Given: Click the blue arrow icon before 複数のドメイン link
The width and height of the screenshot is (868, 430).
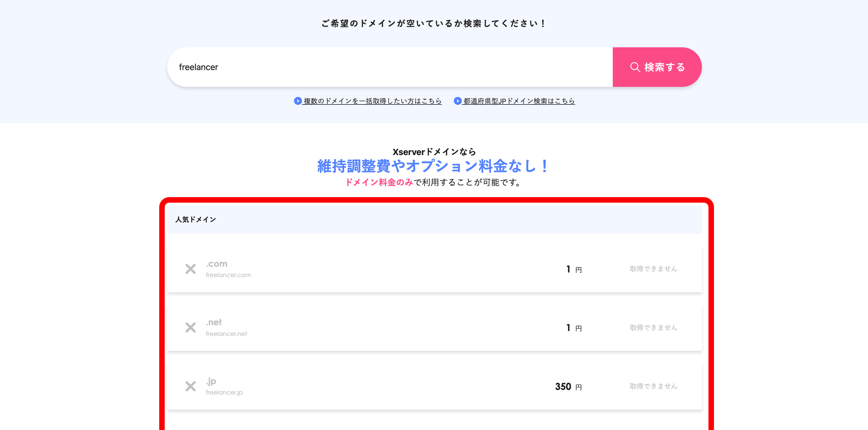Looking at the screenshot, I should 298,101.
